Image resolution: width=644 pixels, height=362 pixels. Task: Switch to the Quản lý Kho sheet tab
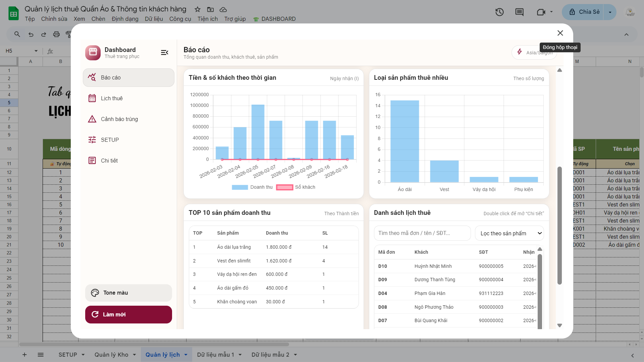tap(111, 355)
